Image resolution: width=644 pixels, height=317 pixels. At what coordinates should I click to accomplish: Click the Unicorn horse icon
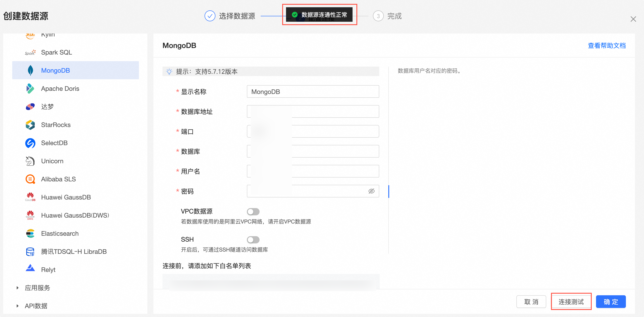click(x=30, y=161)
